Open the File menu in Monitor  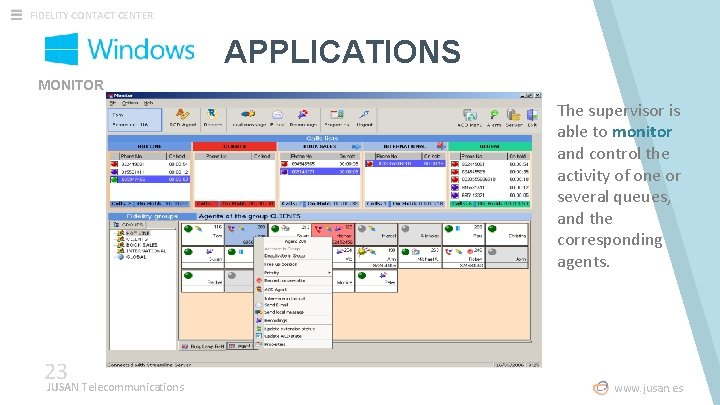pyautogui.click(x=113, y=103)
